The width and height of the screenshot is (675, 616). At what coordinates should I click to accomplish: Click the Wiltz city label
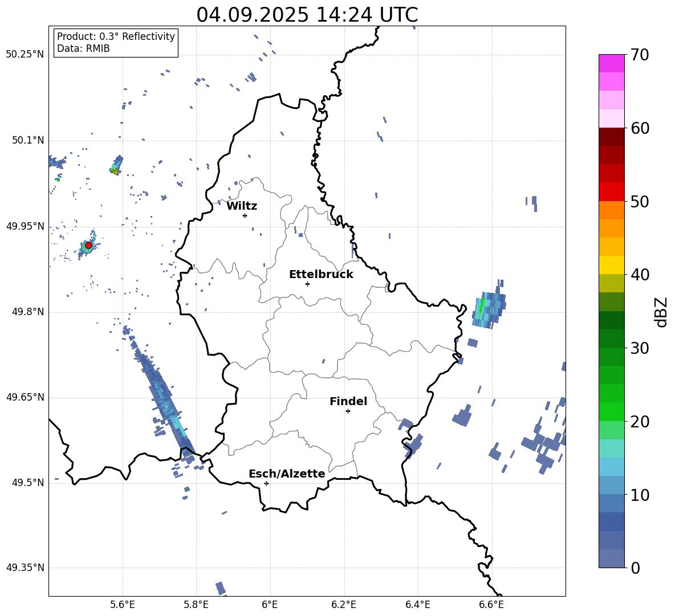coord(242,206)
